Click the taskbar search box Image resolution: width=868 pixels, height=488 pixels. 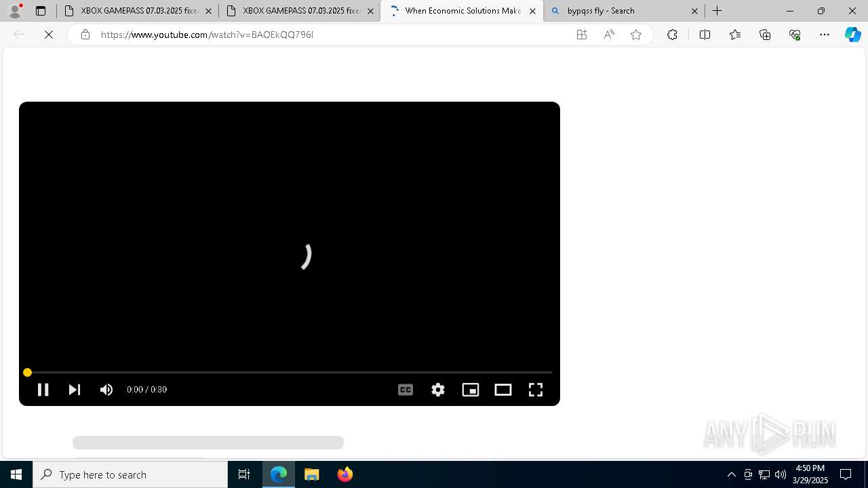tap(130, 474)
